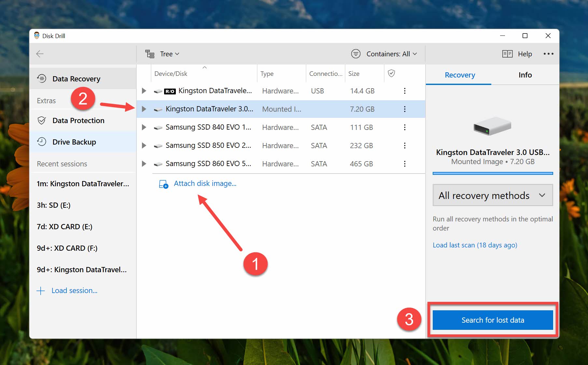Click drive icon of Samsung SSD 850 EVO
This screenshot has width=588, height=365.
point(158,146)
